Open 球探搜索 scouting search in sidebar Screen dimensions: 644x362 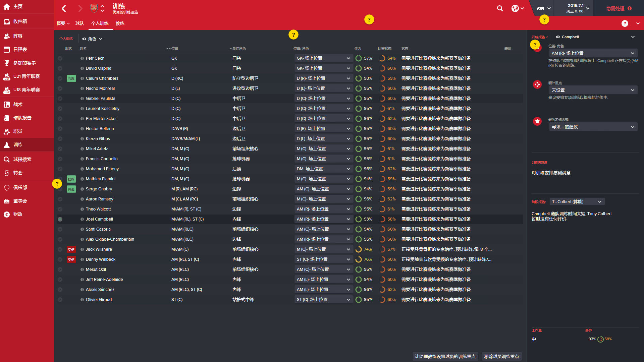22,160
